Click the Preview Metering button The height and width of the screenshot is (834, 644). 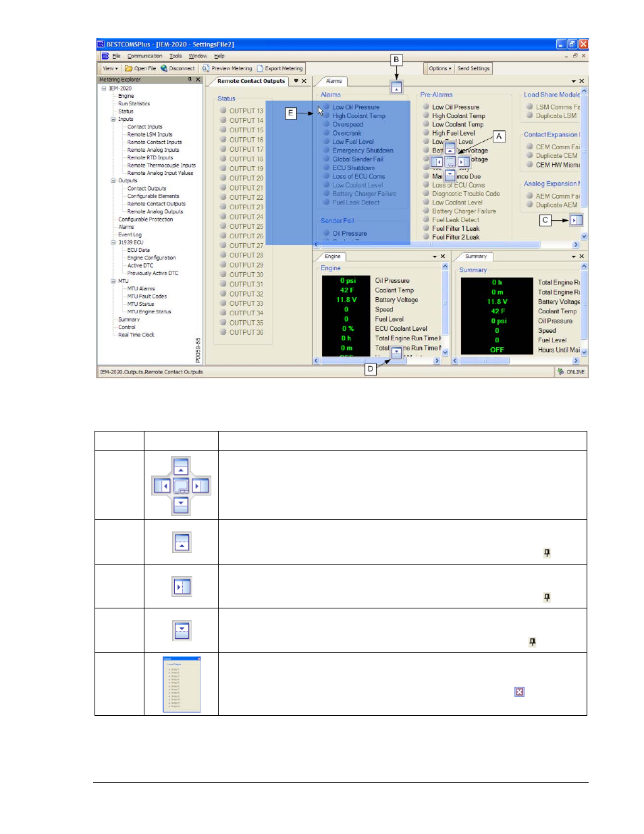pos(227,68)
